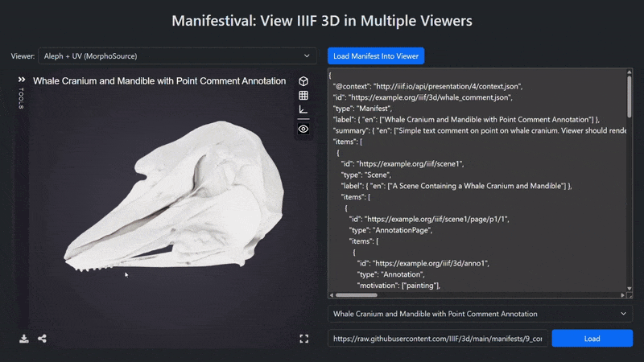Click the vertical scrollbar thumb of JSON editor

[x=629, y=97]
